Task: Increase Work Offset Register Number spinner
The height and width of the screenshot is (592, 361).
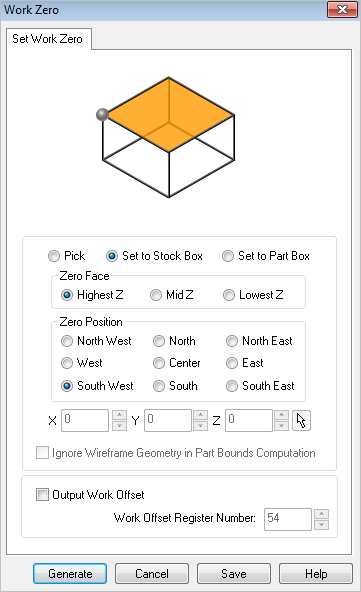Action: [x=321, y=514]
